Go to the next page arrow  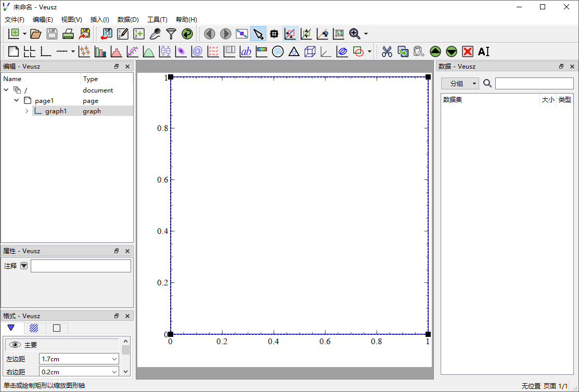pyautogui.click(x=226, y=34)
